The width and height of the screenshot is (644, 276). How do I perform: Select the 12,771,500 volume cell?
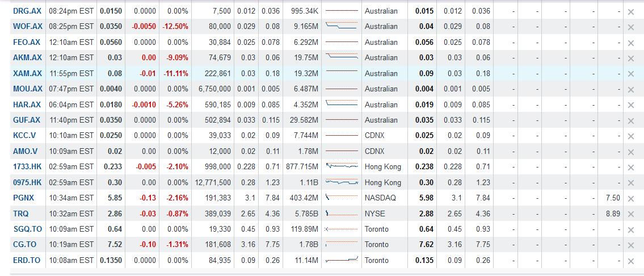212,182
